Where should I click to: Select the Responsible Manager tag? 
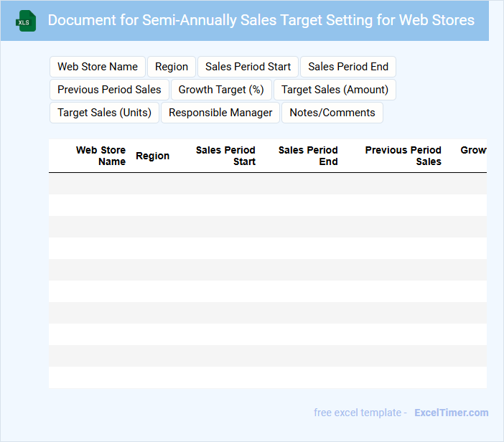(220, 113)
